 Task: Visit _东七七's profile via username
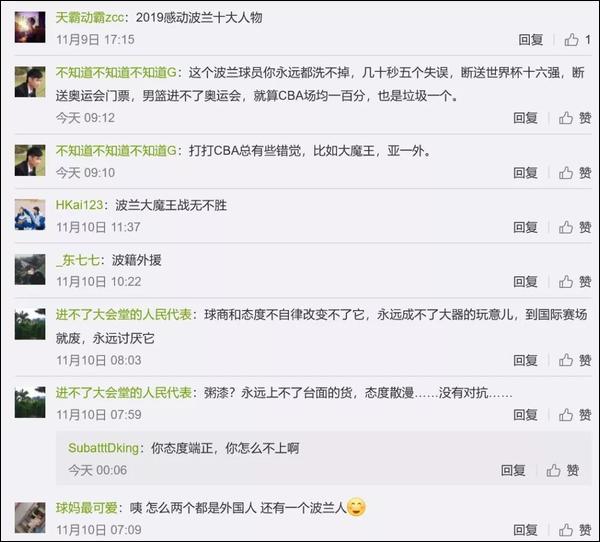pos(78,260)
